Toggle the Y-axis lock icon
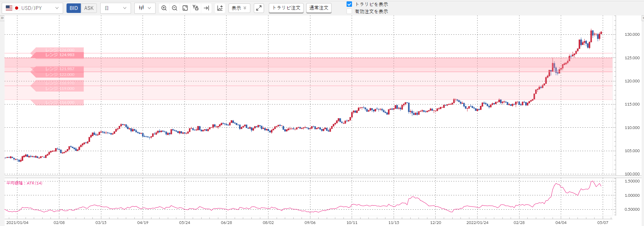 195,8
